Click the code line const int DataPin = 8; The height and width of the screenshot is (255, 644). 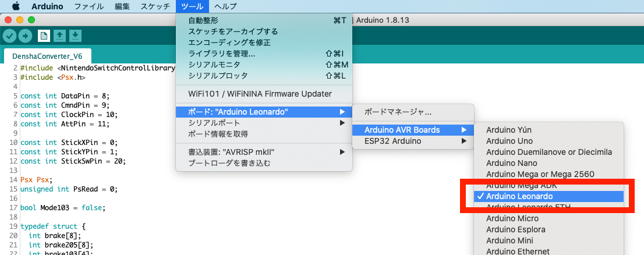(65, 95)
